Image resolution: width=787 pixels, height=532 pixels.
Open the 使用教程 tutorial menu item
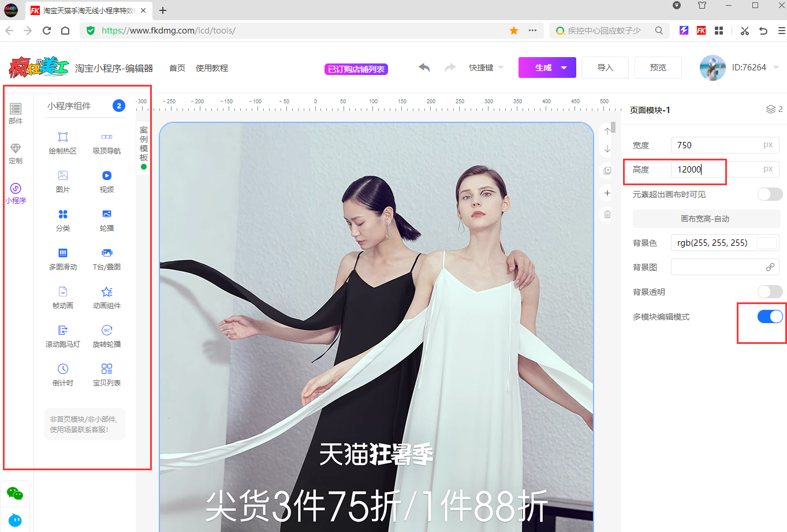(x=212, y=68)
